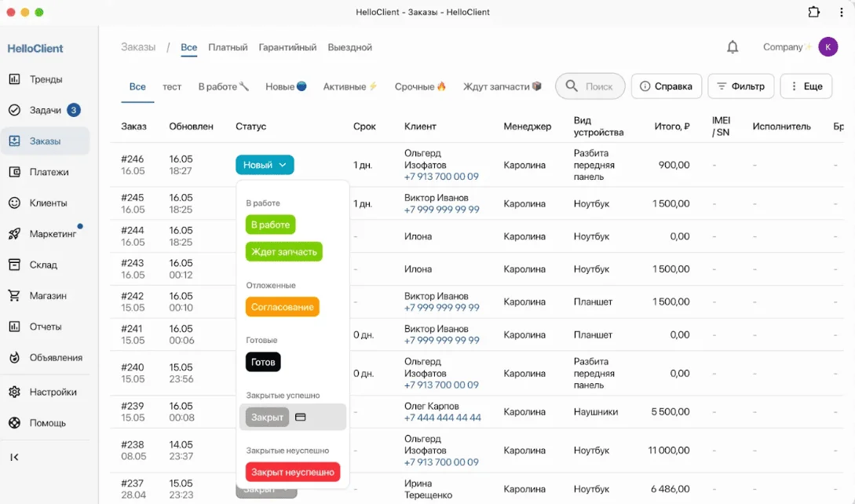Open the Еще more options menu

coord(806,86)
